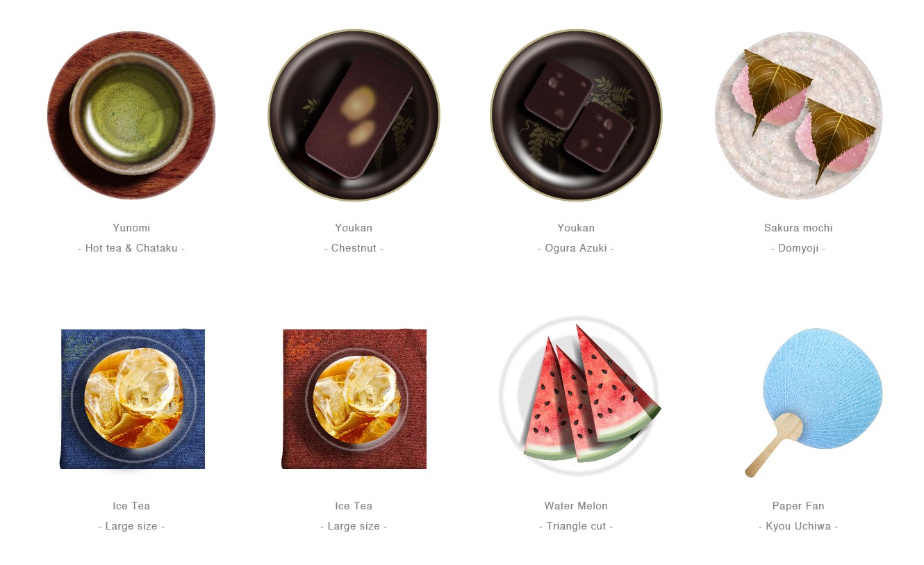The image size is (924, 565).
Task: Click the '- Triangle cut -' caption
Action: tap(576, 526)
